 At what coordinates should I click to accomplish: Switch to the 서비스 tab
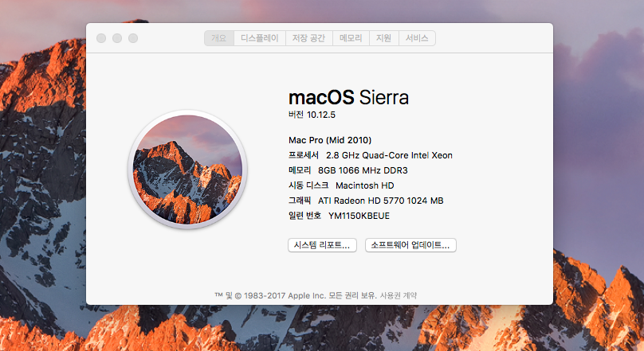tap(417, 38)
